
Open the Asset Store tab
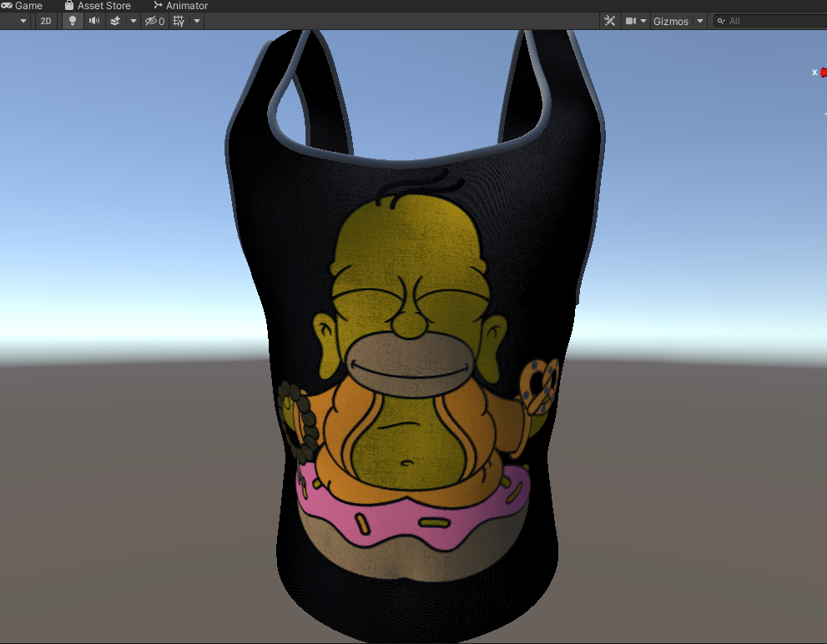pyautogui.click(x=98, y=6)
